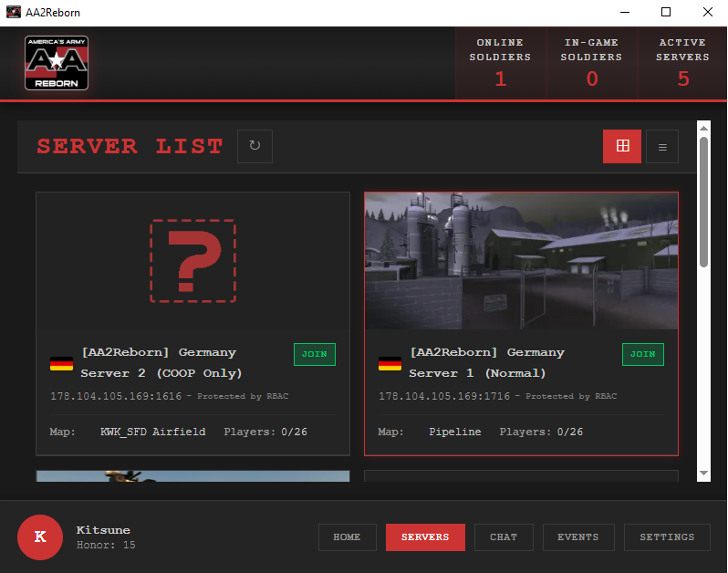Click the scrollbar up arrow

(704, 128)
